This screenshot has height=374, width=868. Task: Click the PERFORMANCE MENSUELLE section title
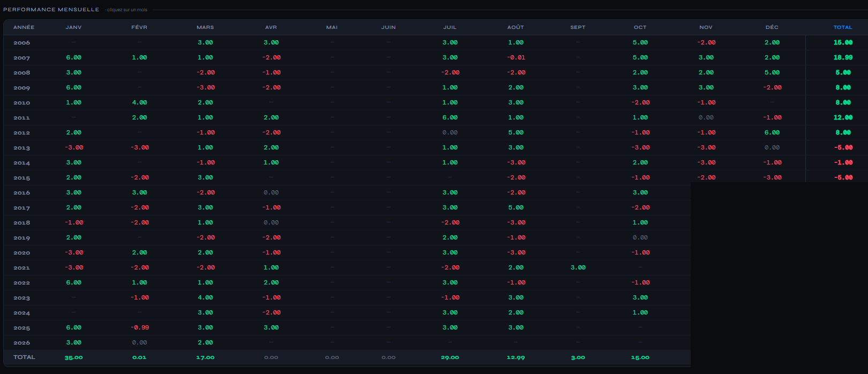[x=51, y=10]
